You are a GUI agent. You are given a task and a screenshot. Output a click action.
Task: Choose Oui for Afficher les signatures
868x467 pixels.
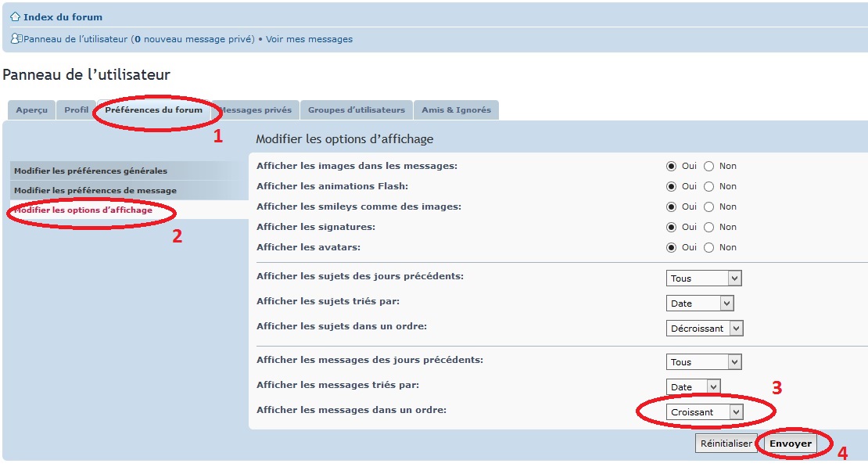coord(671,227)
